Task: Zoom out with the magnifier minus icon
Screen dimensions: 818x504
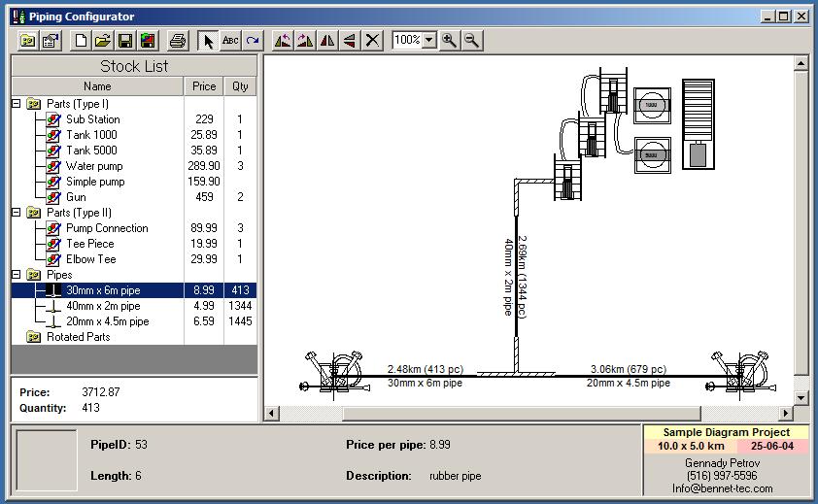Action: (x=471, y=40)
